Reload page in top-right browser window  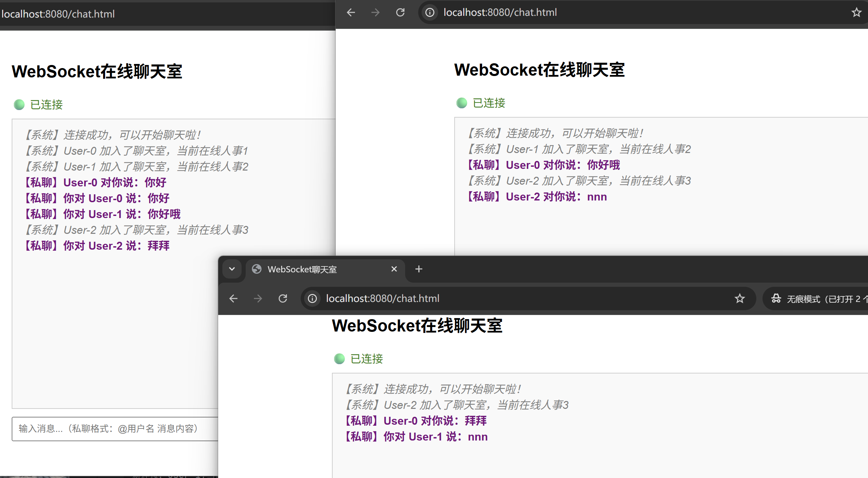tap(400, 13)
